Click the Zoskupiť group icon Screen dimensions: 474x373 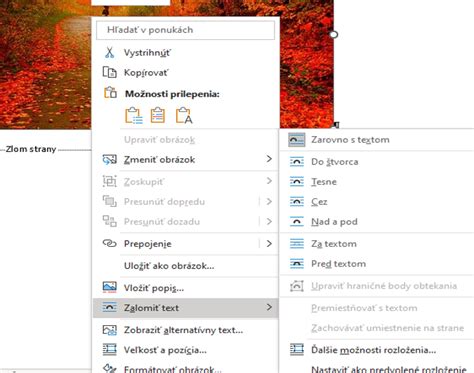click(x=109, y=181)
